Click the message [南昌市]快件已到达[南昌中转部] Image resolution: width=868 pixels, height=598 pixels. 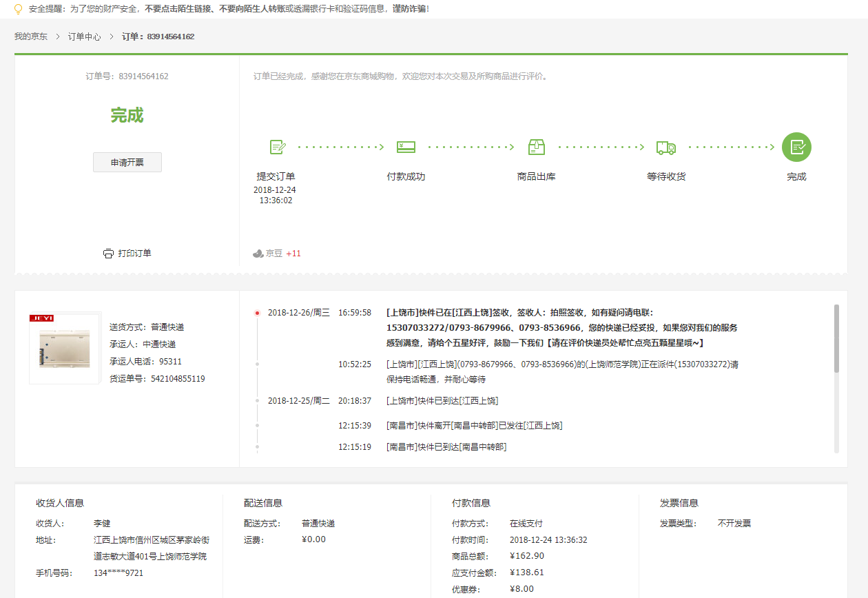point(446,447)
